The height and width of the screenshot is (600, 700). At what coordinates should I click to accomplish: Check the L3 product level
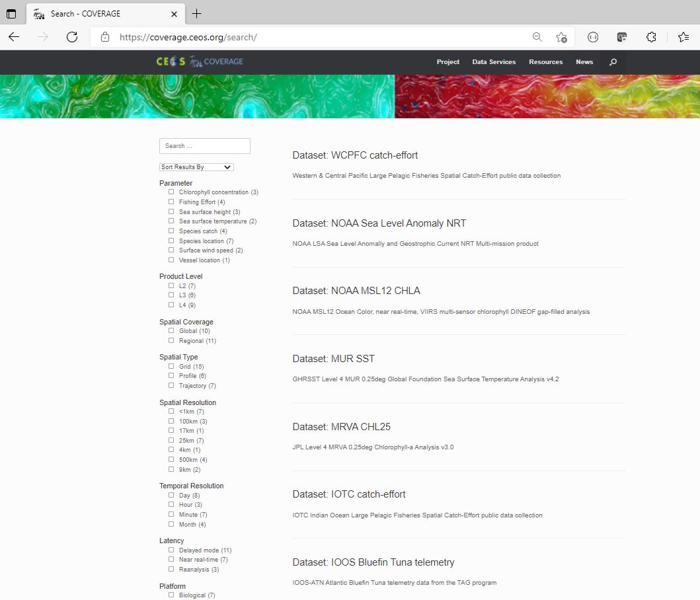[x=171, y=295]
